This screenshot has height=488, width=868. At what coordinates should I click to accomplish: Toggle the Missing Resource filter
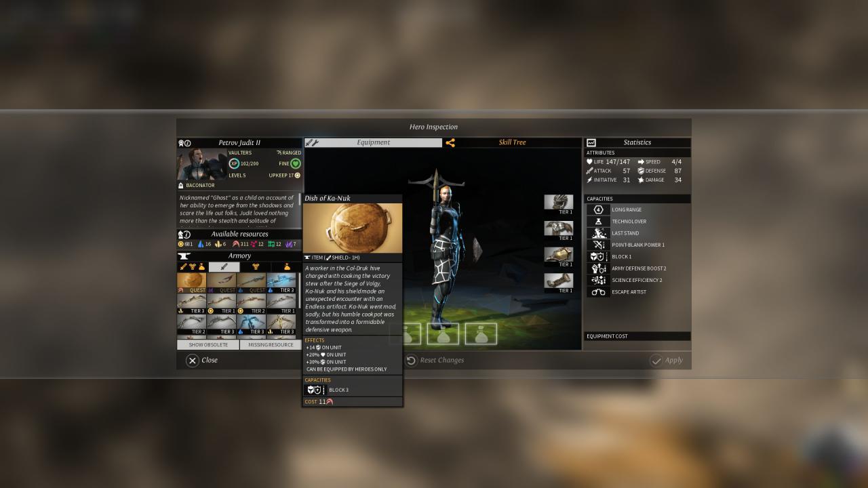(271, 344)
